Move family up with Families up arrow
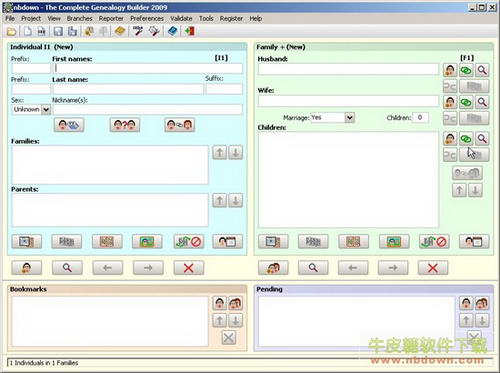The width and height of the screenshot is (500, 373). [220, 153]
